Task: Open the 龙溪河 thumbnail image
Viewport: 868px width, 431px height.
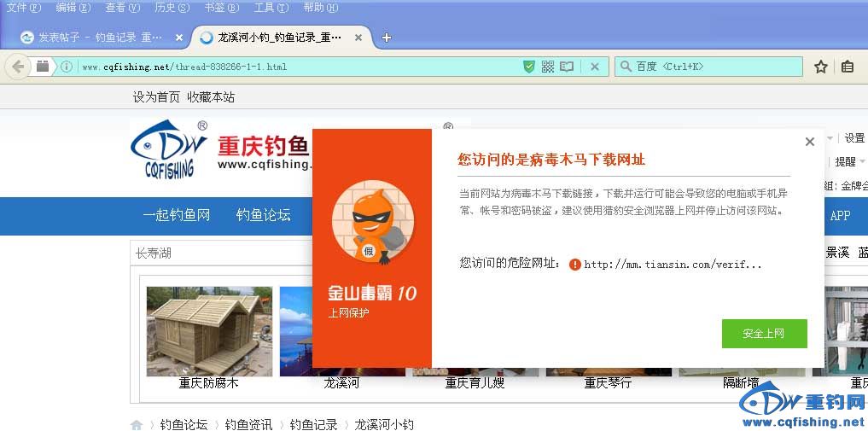Action: [296, 331]
